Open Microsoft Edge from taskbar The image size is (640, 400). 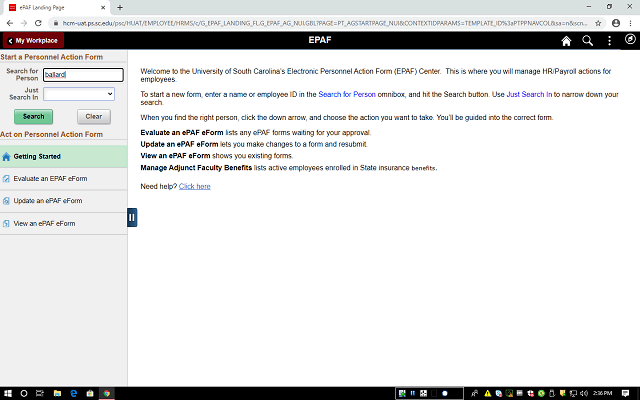[x=74, y=393]
